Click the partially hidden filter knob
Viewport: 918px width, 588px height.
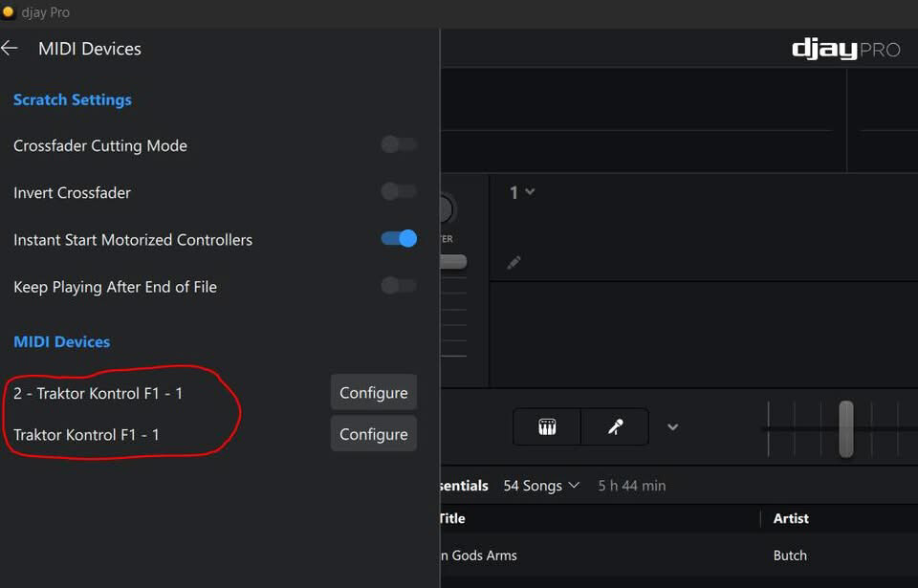(x=446, y=209)
